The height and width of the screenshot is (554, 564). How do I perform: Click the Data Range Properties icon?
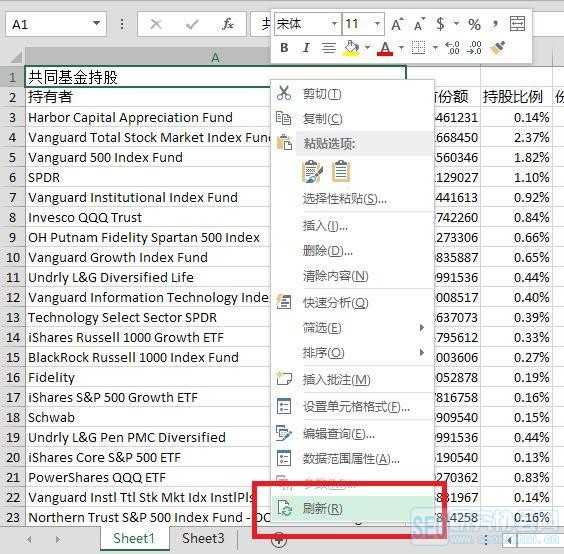[x=284, y=458]
